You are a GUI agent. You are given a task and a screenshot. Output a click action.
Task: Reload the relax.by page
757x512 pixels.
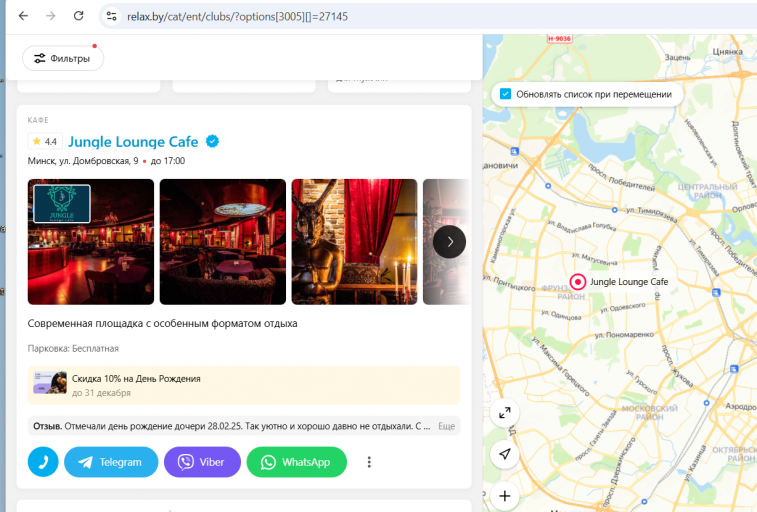tap(78, 16)
